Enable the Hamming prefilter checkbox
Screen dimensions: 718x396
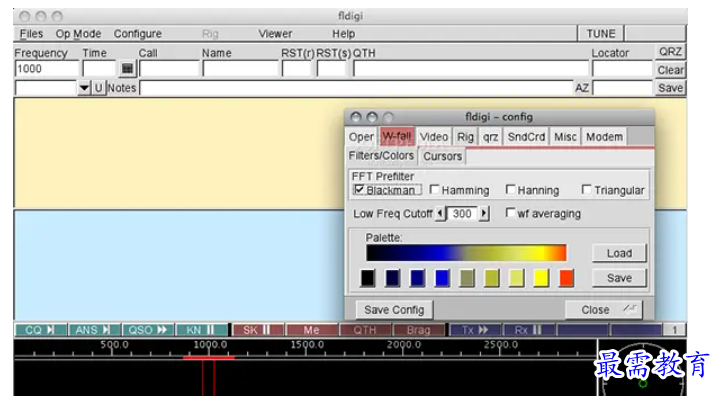pos(435,190)
